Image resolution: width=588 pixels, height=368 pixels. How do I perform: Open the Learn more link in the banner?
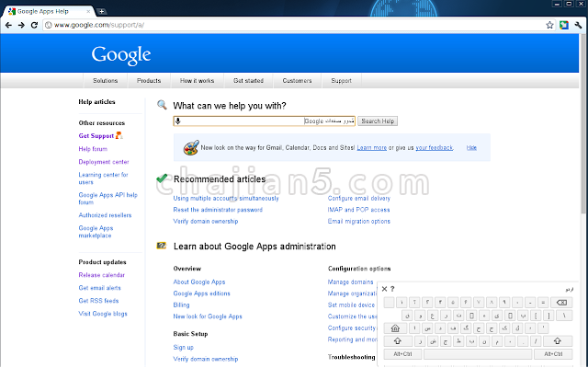[x=371, y=147]
